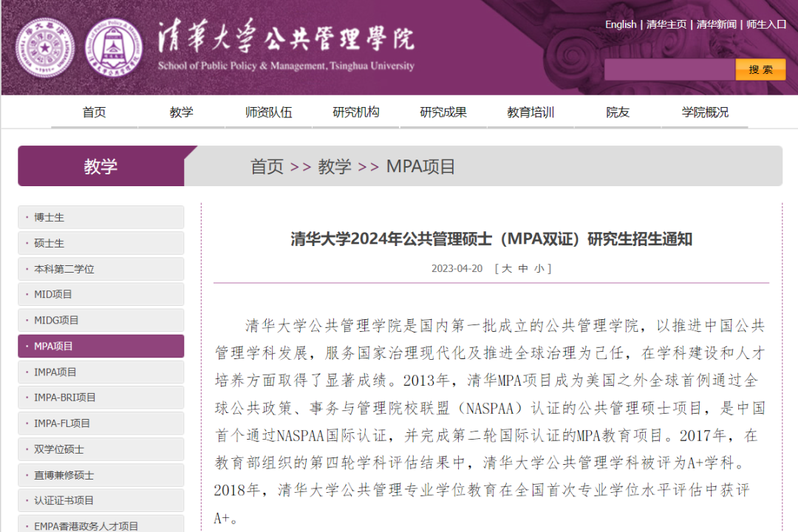
Task: Open 研究机构 navigation item
Action: [x=355, y=112]
